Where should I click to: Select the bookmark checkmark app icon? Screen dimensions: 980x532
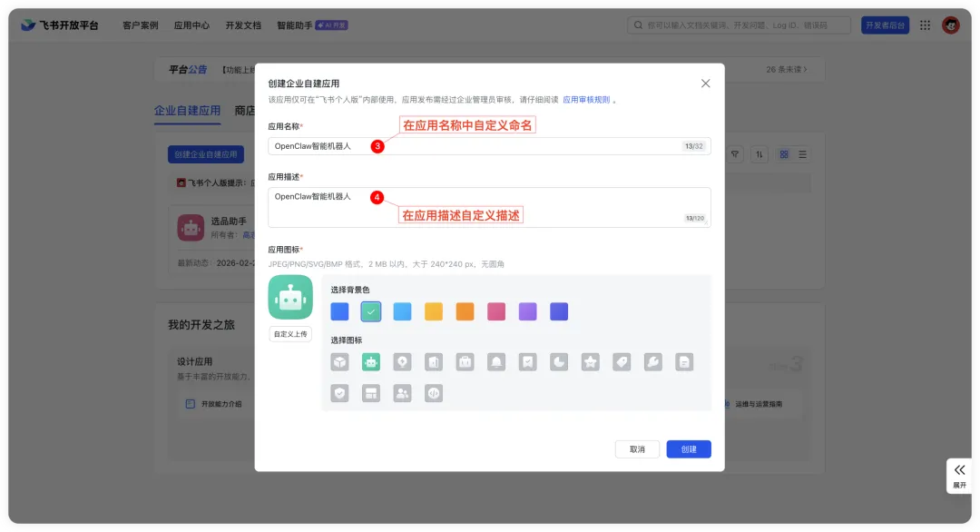click(527, 362)
